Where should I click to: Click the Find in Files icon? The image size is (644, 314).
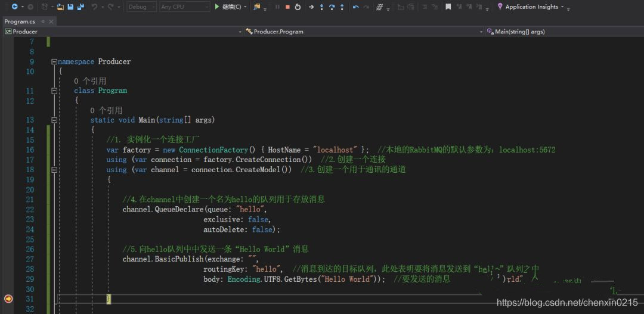tap(256, 7)
